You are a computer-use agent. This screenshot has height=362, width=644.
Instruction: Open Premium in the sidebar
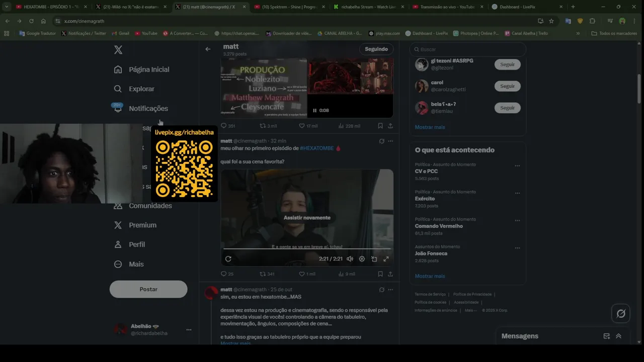135,225
